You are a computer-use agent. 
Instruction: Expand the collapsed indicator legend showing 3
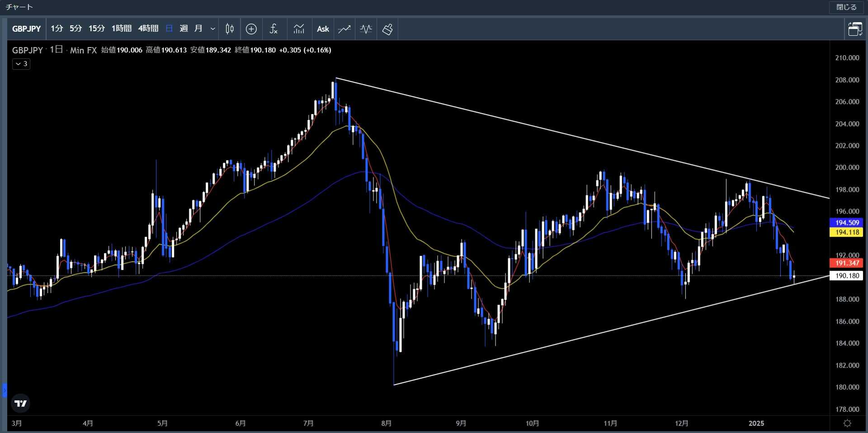point(21,64)
